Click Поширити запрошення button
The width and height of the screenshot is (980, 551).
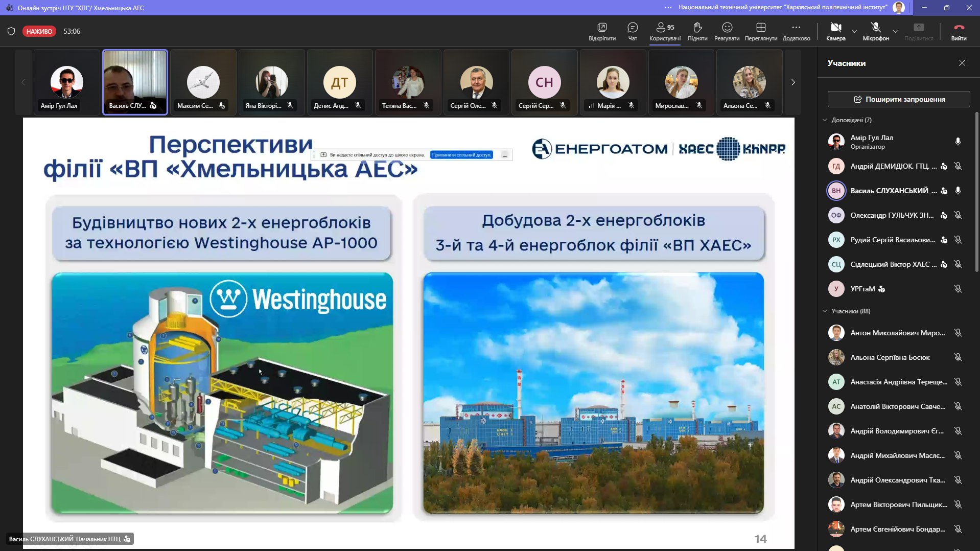[898, 99]
